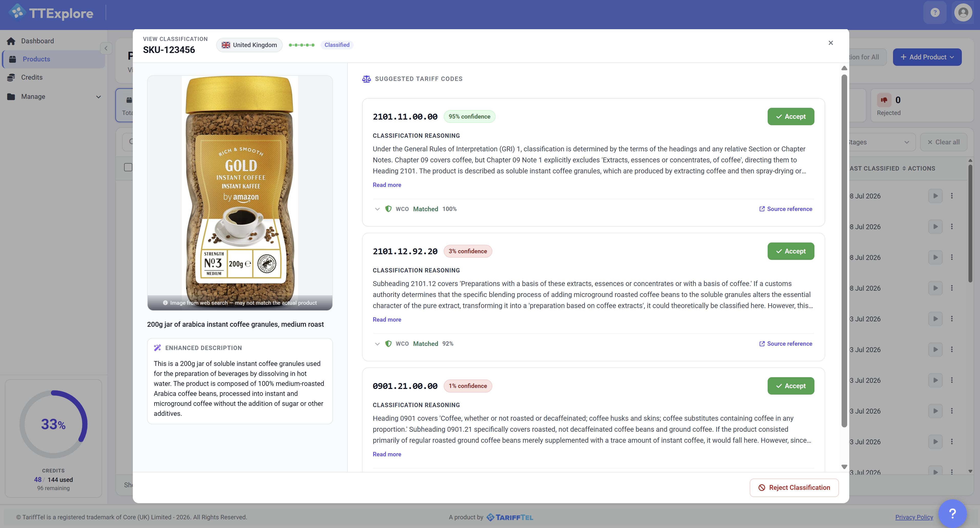This screenshot has width=980, height=528.
Task: Click Reject Classification button
Action: click(x=794, y=488)
